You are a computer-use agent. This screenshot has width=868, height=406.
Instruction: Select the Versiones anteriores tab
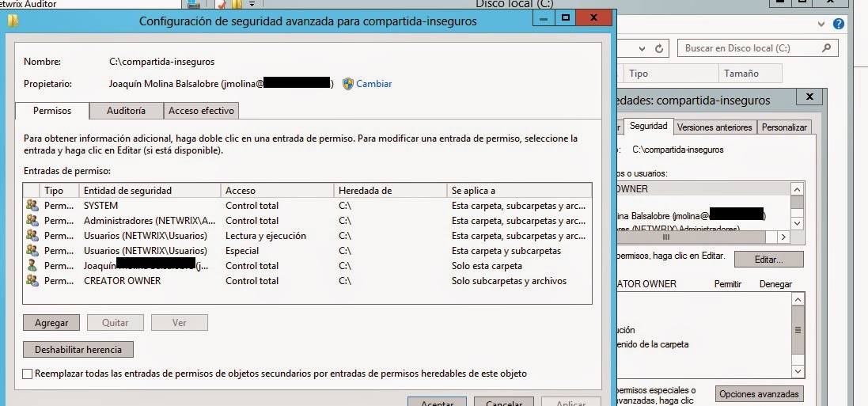coord(714,127)
